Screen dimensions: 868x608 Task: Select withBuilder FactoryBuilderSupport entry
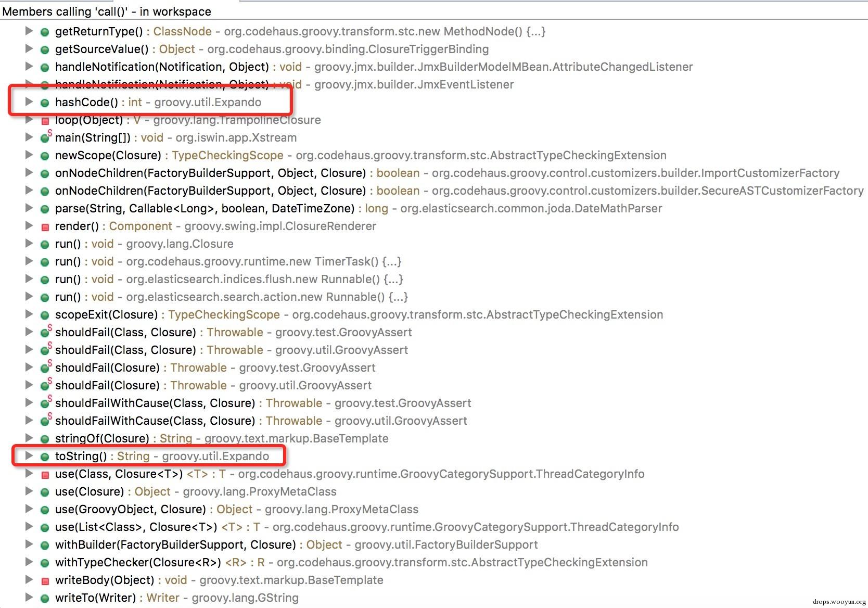click(x=297, y=544)
